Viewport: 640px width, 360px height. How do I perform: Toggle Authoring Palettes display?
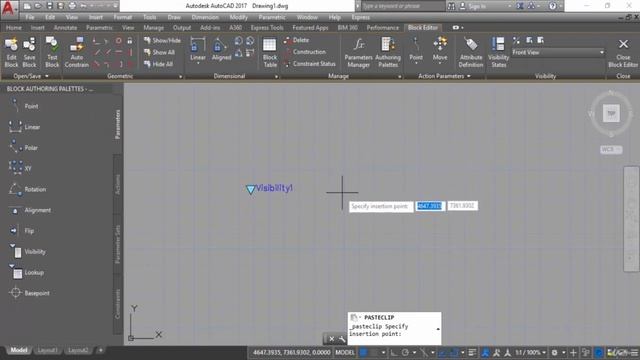[x=388, y=52]
